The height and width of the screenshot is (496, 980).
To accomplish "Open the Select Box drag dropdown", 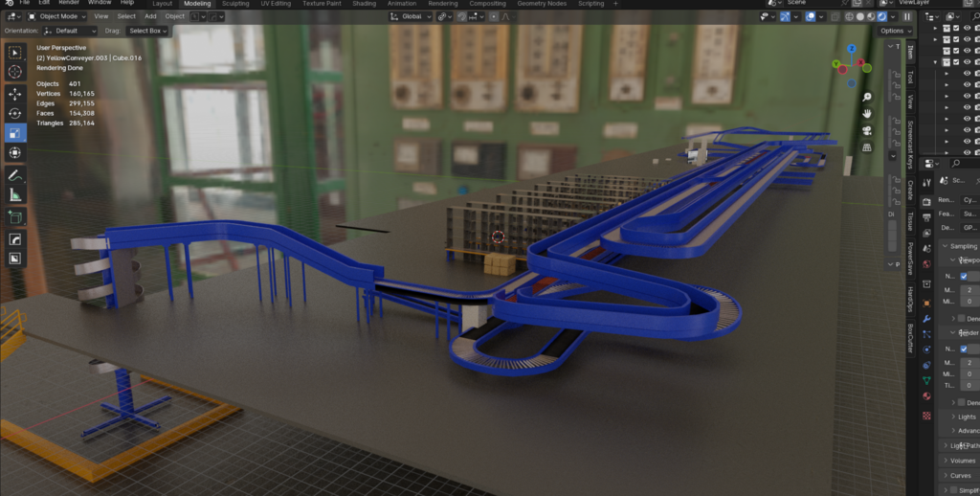I will [x=148, y=31].
